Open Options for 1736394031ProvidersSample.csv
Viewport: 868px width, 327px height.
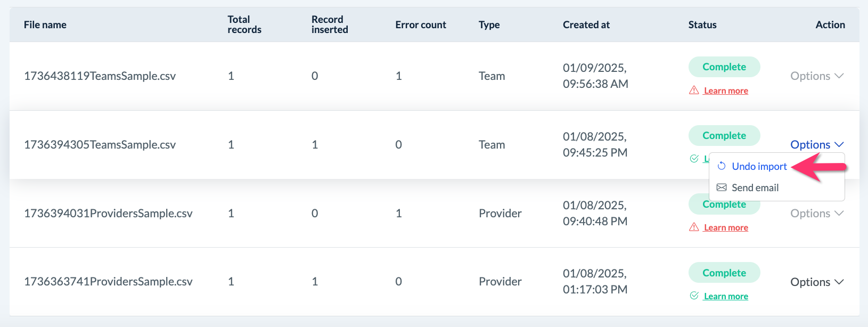coord(816,214)
